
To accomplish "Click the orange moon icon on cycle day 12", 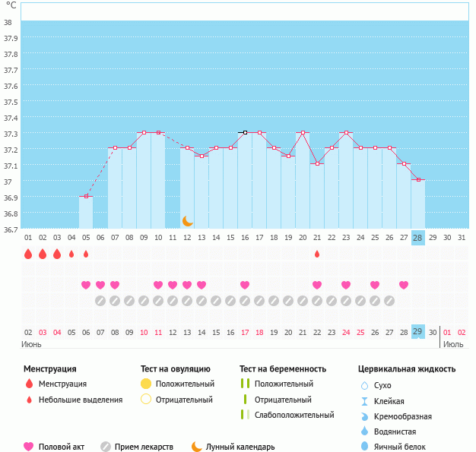I will click(187, 220).
